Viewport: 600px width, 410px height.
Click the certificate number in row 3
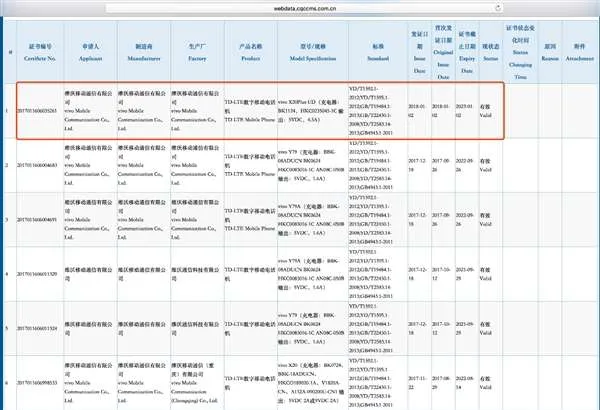point(37,220)
